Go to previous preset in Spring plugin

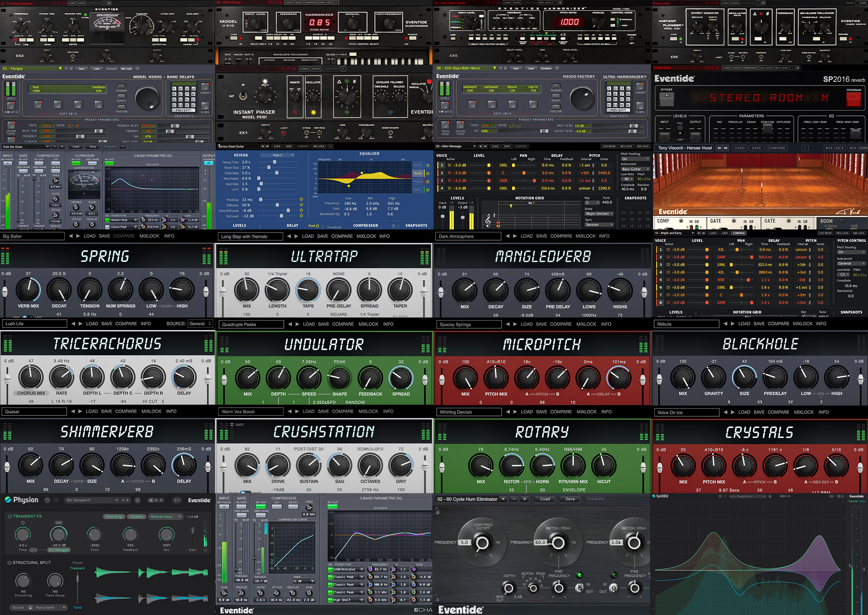point(71,236)
